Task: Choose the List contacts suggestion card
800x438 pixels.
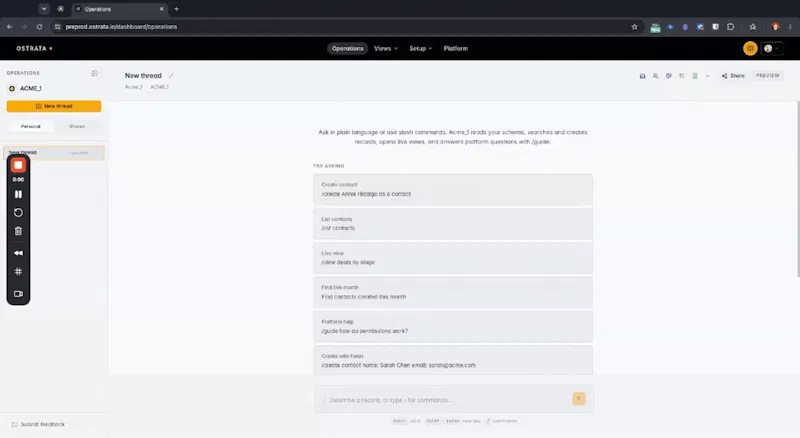Action: [x=453, y=224]
